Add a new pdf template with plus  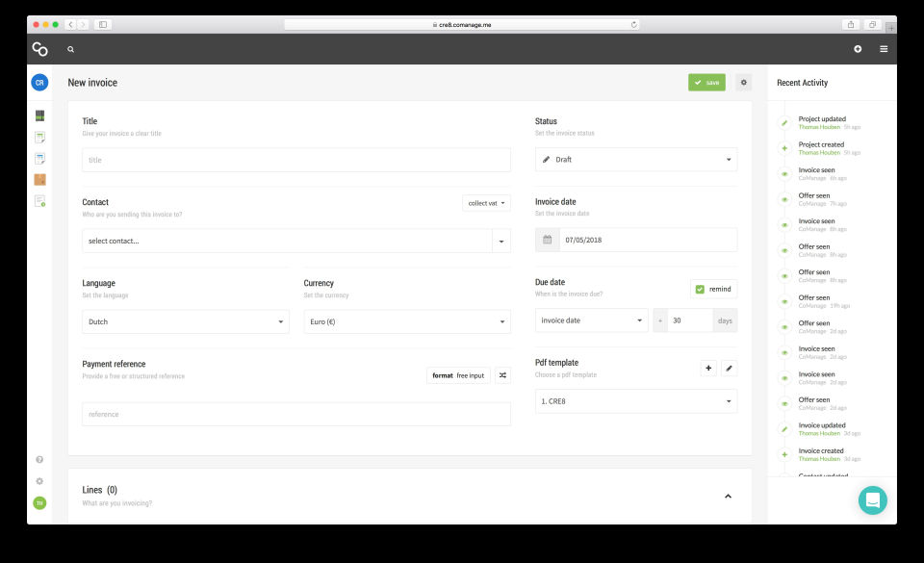click(x=708, y=368)
